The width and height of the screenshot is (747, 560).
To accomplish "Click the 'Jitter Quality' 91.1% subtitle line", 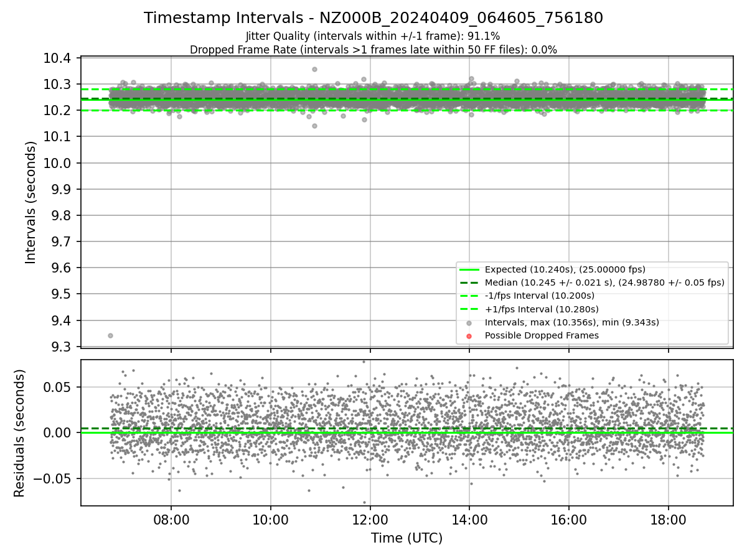I will pyautogui.click(x=373, y=36).
